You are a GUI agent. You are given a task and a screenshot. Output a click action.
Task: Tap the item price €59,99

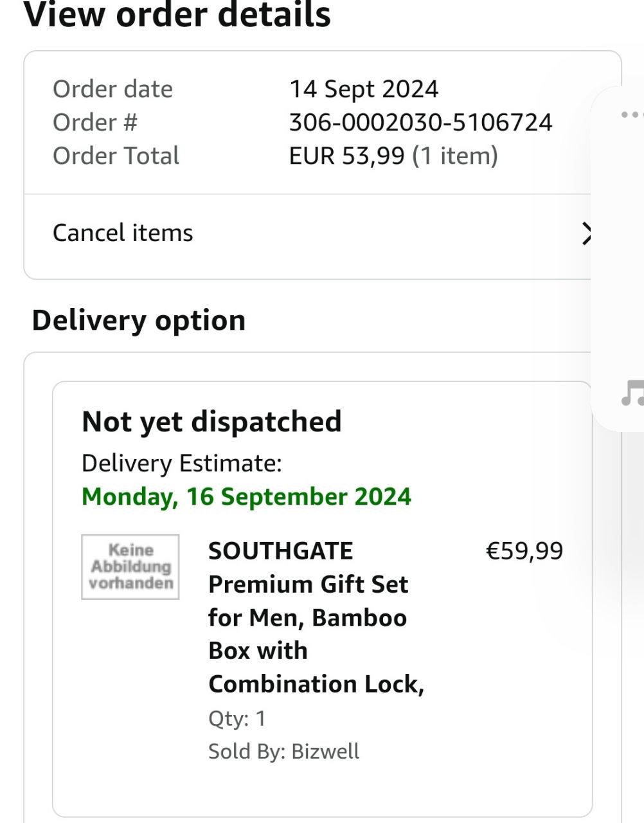point(524,551)
